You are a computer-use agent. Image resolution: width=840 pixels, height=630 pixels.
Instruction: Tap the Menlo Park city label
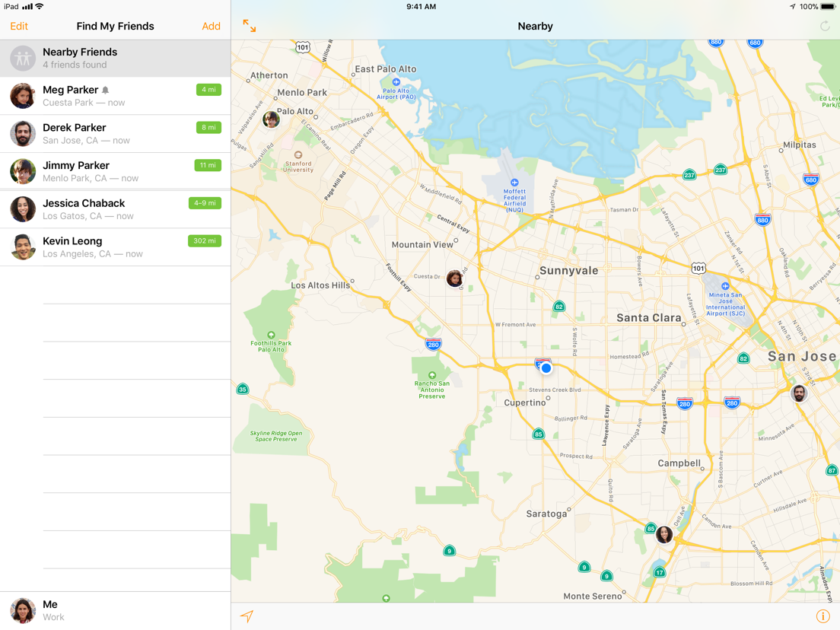[x=302, y=93]
